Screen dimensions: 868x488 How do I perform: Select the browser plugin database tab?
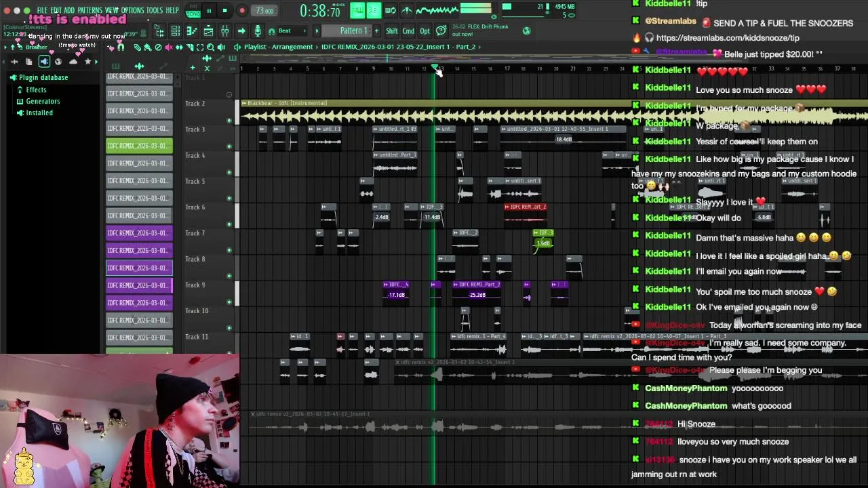click(x=44, y=62)
